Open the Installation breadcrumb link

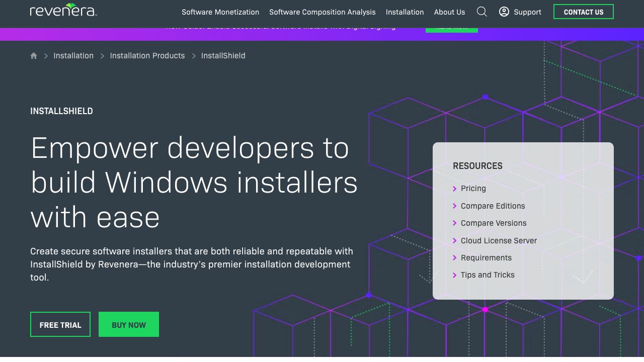73,56
